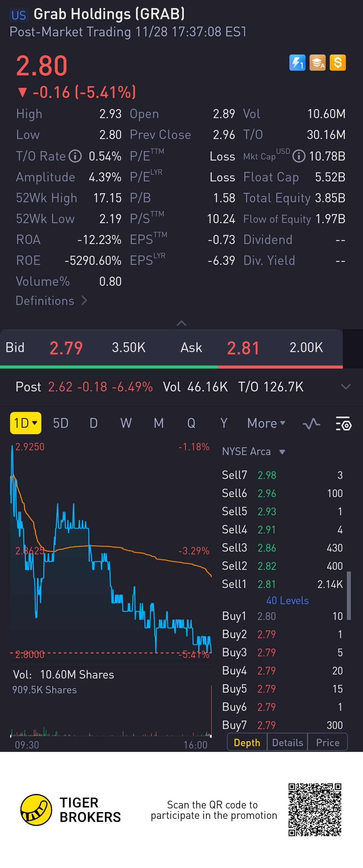Tap the Ask price 2.81
363x868 pixels.
tap(243, 348)
